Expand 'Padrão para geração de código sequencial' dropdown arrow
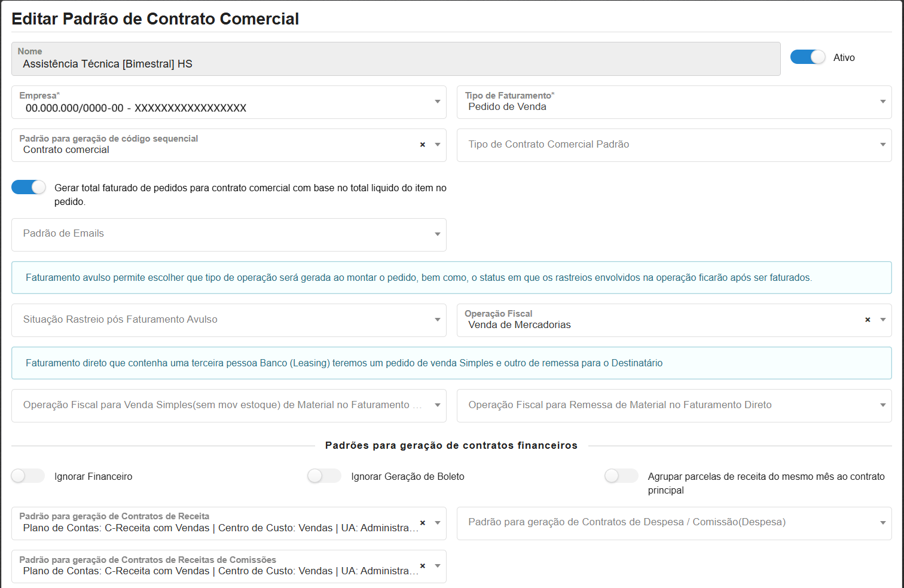904x588 pixels. 438,145
